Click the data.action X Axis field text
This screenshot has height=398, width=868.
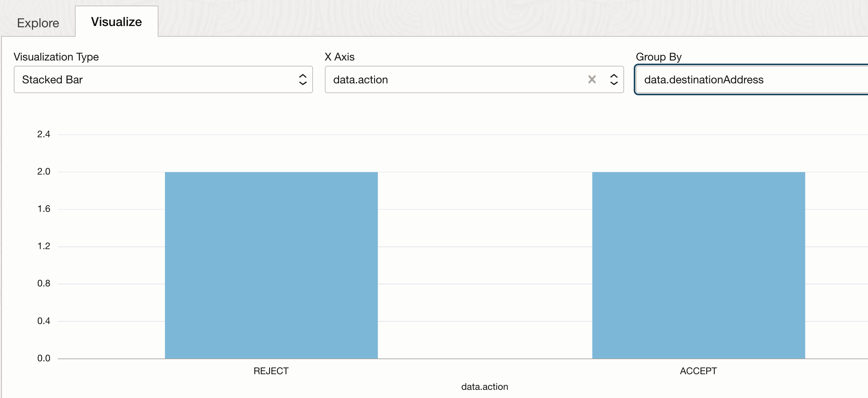point(361,80)
